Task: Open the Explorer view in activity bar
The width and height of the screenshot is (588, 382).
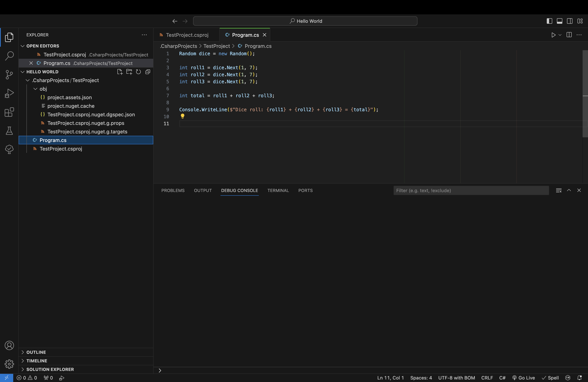Action: pyautogui.click(x=9, y=37)
